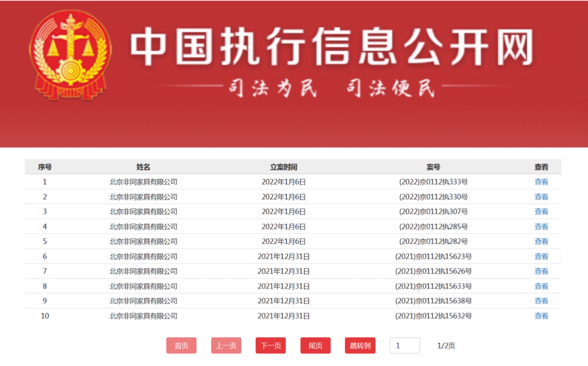The height and width of the screenshot is (366, 588).
Task: Jump to last page with 尾页
Action: 315,345
